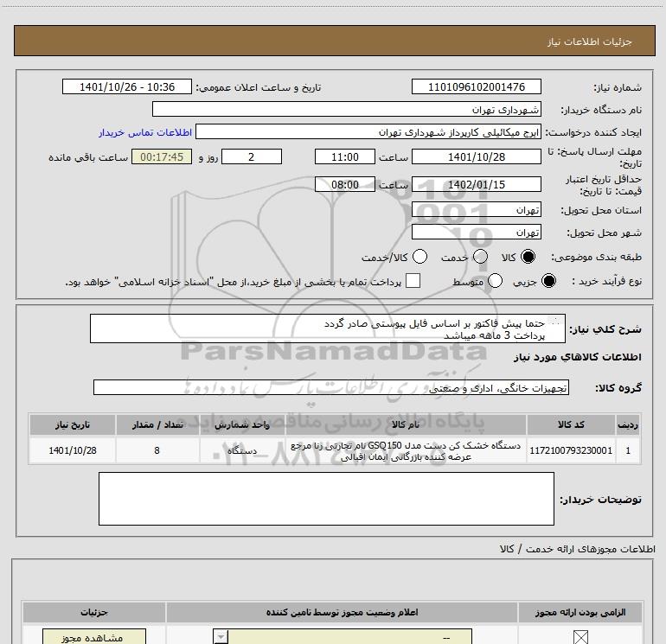This screenshot has width=666, height=644.
Task: Click item code 1172100793230001 cell
Action: (x=571, y=450)
